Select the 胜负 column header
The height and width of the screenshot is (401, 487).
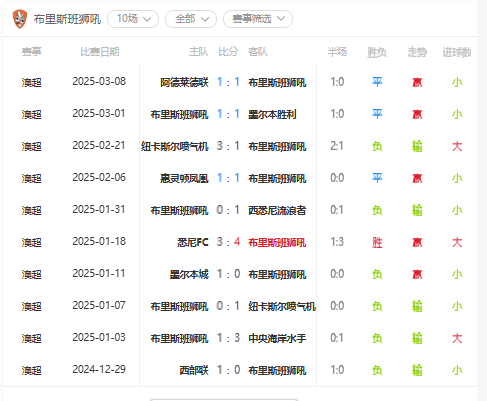point(377,52)
